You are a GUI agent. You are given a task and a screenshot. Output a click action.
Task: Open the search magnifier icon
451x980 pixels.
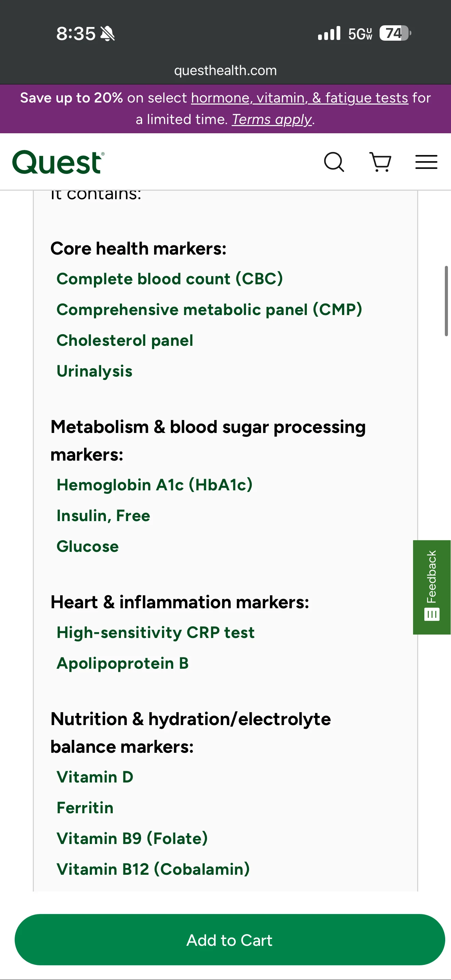pos(334,162)
